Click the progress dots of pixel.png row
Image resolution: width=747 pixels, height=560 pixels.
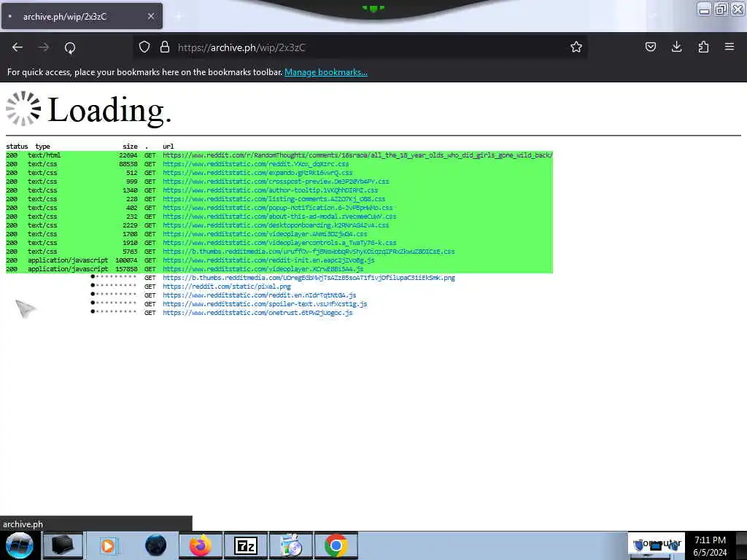pos(113,285)
